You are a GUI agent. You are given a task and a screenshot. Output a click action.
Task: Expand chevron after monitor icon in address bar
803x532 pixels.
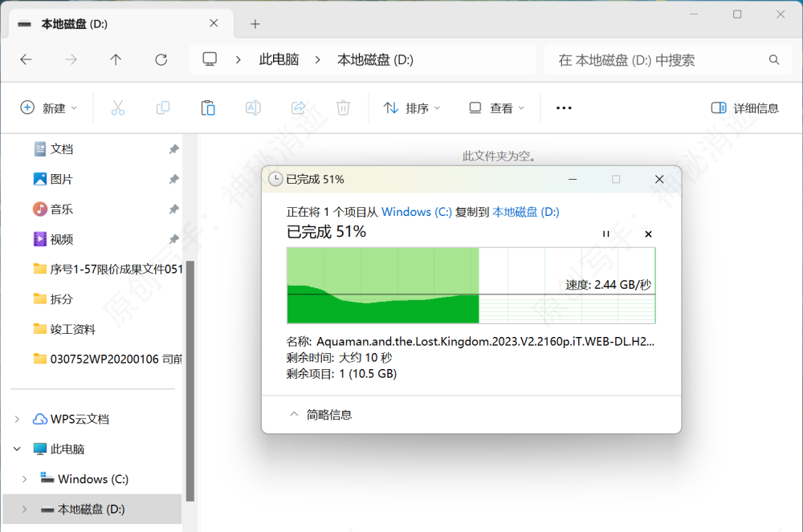pos(238,60)
